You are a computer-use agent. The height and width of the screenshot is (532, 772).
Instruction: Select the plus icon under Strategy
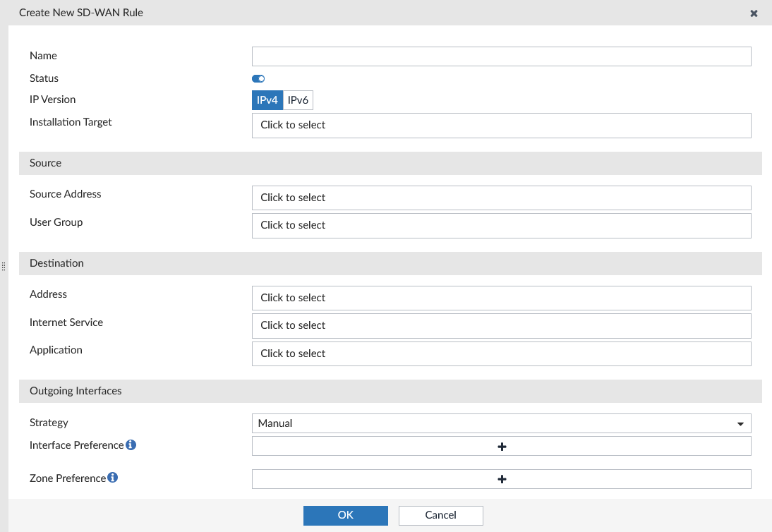point(501,445)
